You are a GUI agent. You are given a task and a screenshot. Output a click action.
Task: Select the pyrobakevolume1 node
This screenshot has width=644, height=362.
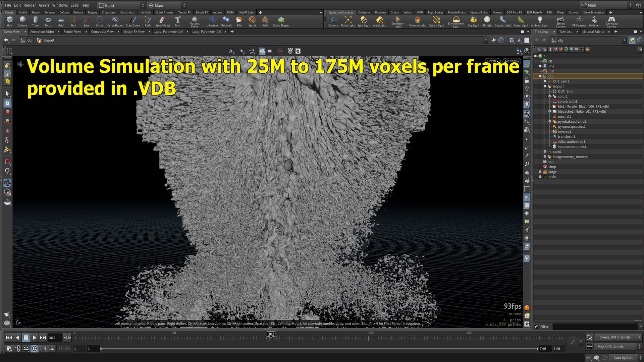pyautogui.click(x=572, y=121)
